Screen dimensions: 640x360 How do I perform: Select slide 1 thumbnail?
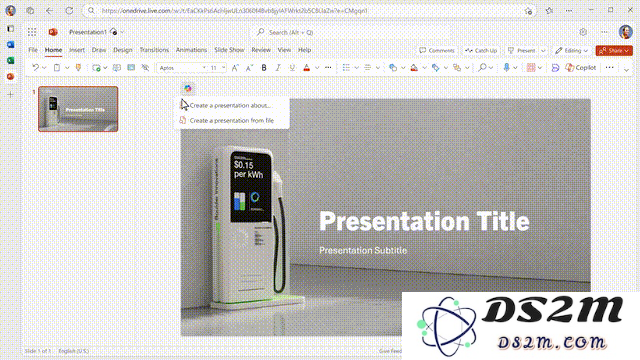tap(78, 109)
